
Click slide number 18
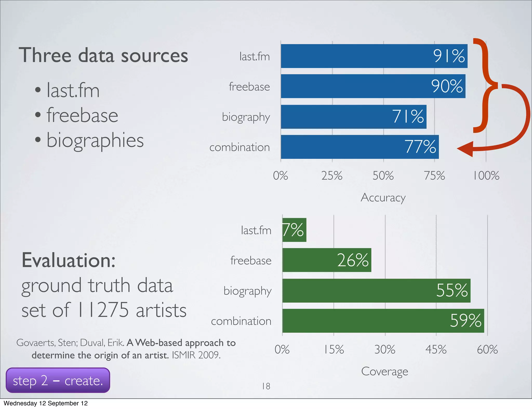click(x=266, y=386)
